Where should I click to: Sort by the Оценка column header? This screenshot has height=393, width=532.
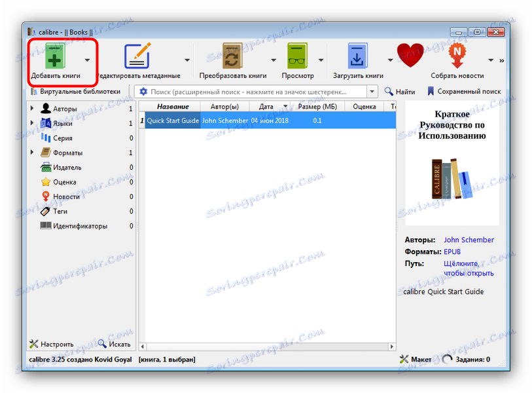[364, 106]
